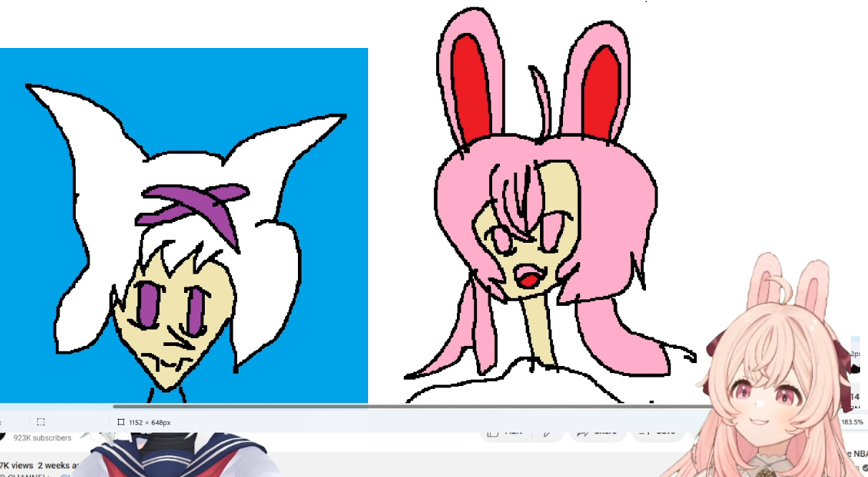Image resolution: width=868 pixels, height=477 pixels.
Task: Click the 923K subscribers text on YouTube
Action: [42, 438]
